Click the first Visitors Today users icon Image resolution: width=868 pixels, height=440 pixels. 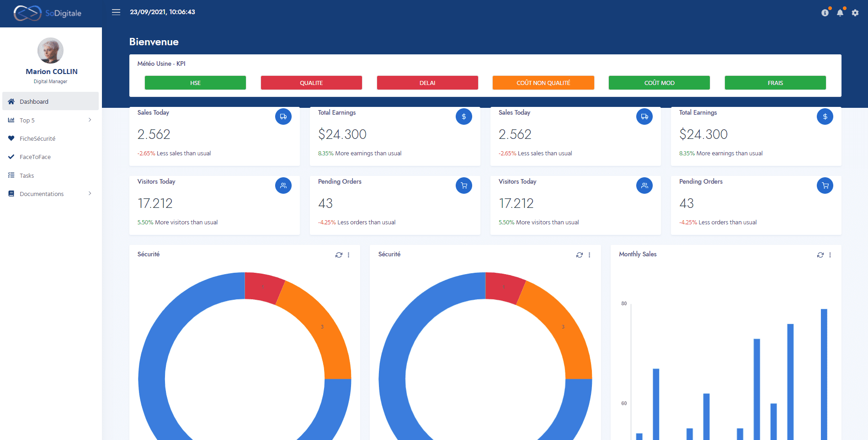click(x=283, y=186)
